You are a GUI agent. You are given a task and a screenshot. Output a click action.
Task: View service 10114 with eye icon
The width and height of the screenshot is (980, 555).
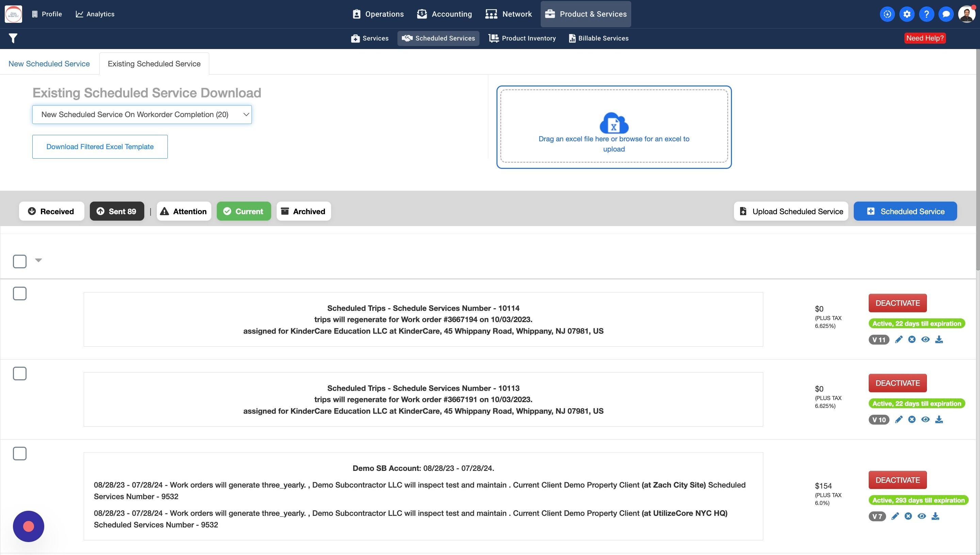(x=925, y=339)
